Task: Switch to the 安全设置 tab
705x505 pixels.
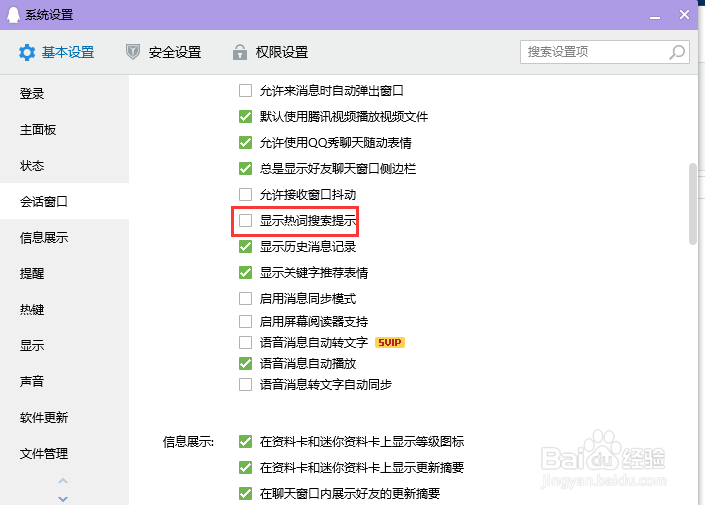Action: (163, 52)
